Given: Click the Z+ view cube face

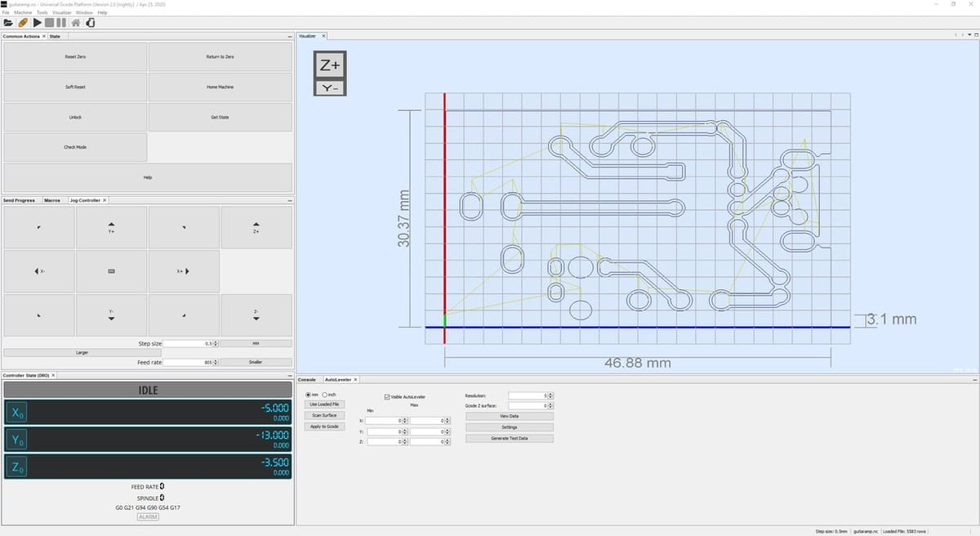Looking at the screenshot, I should (330, 65).
